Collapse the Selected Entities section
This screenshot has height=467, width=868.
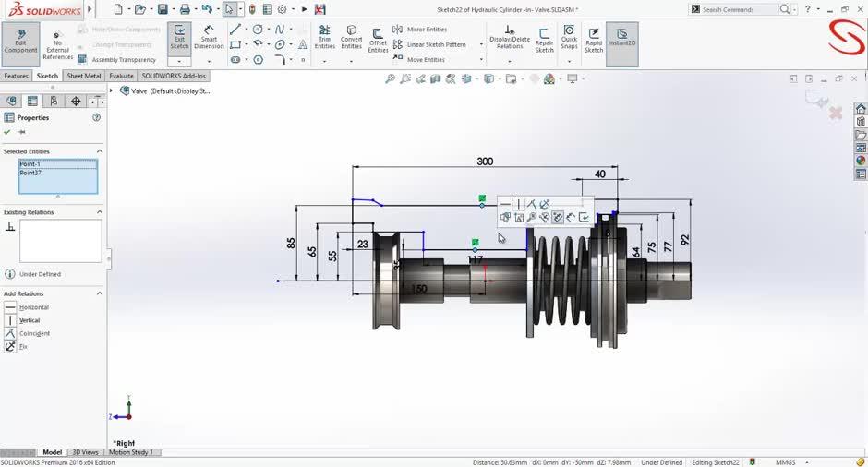pos(100,151)
